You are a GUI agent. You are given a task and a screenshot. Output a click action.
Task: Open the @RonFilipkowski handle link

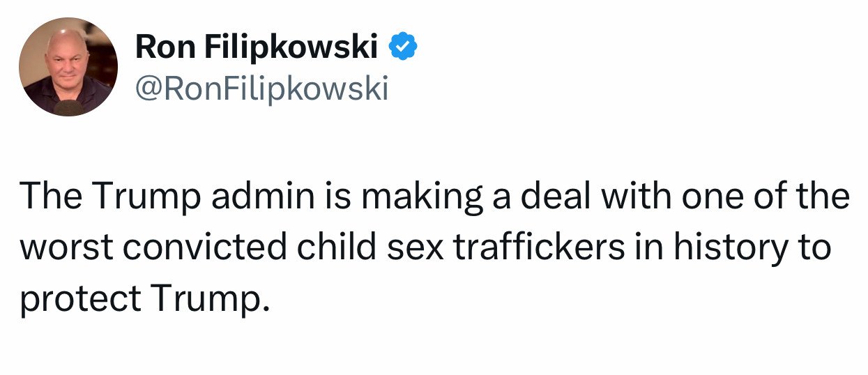(261, 89)
